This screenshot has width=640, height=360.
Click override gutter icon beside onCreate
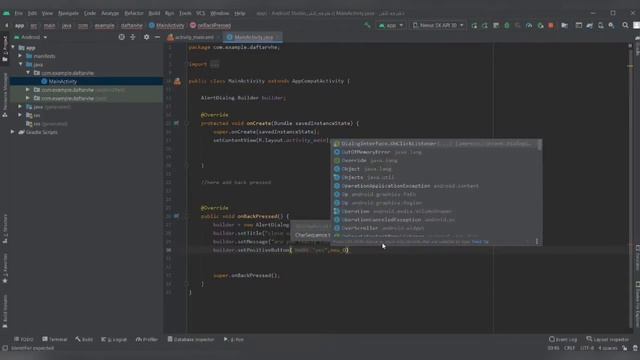pyautogui.click(x=176, y=123)
